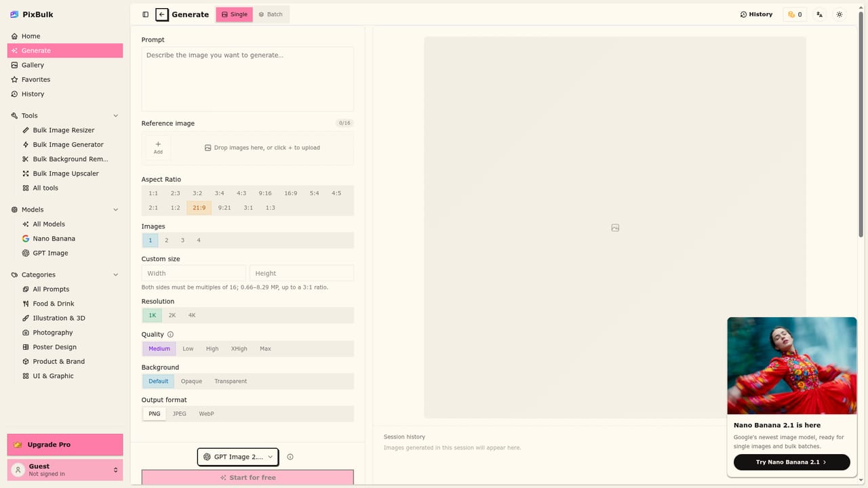Toggle the light/dark theme sun icon
The image size is (868, 488).
840,14
